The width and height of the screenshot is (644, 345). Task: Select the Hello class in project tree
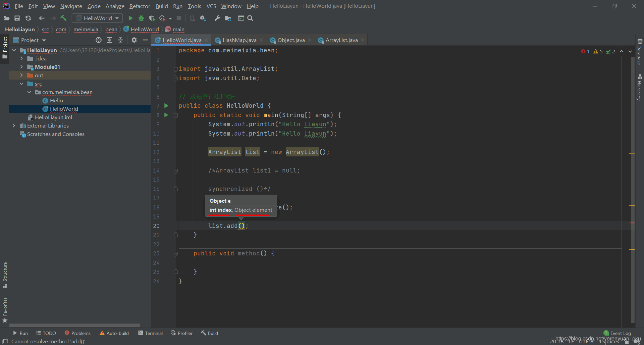point(56,100)
